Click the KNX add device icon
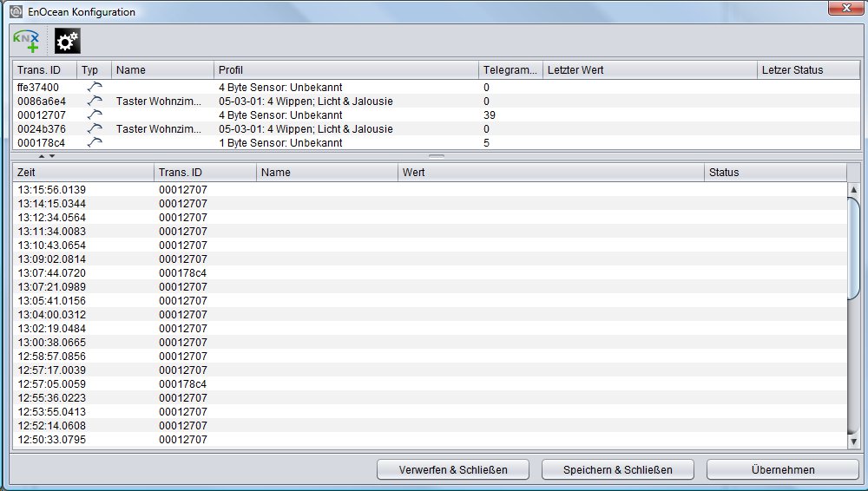868x491 pixels. pyautogui.click(x=26, y=41)
